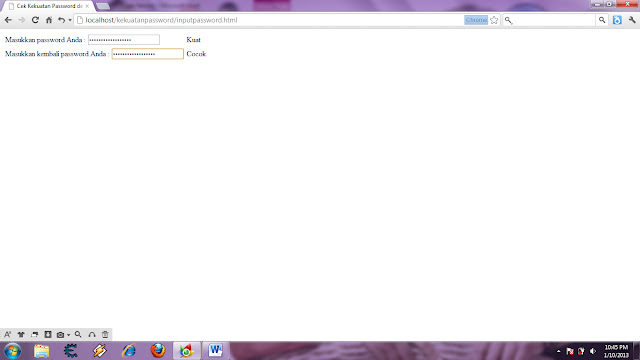Click the Cocok match result text
Screen dimensions: 640x360
pyautogui.click(x=196, y=54)
